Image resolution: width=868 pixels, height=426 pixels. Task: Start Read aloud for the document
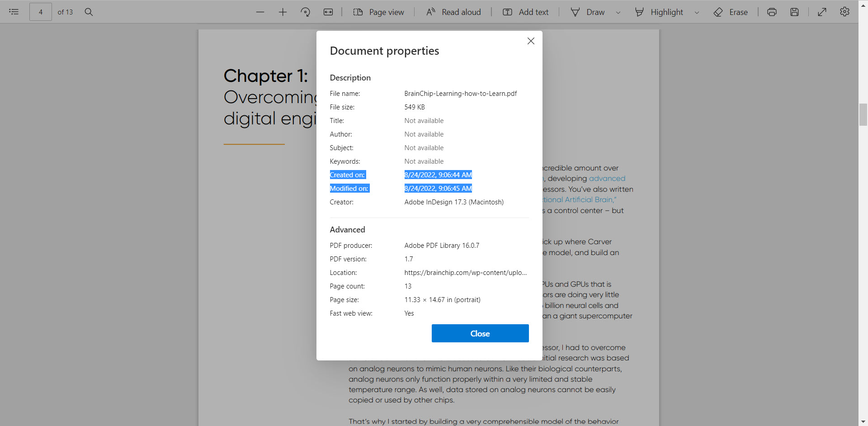(x=453, y=12)
